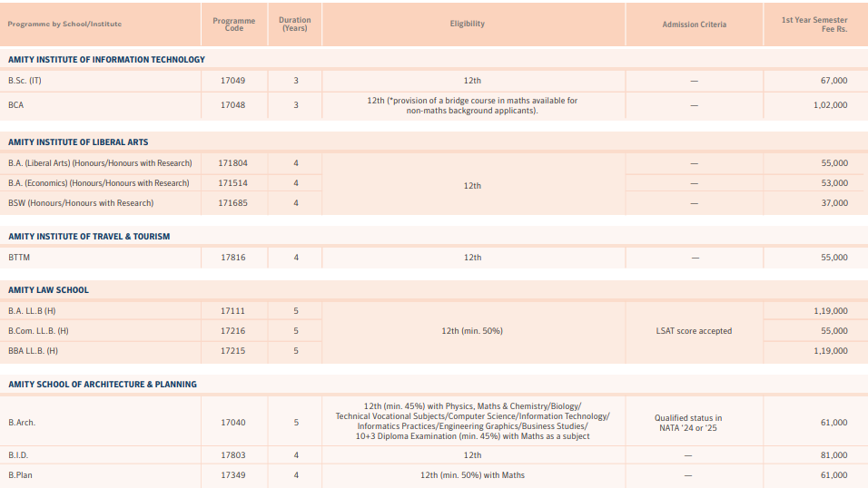Click 'B.A. LL.B (H)' programme name
Viewport: 868px width, 488px height.
click(x=32, y=311)
